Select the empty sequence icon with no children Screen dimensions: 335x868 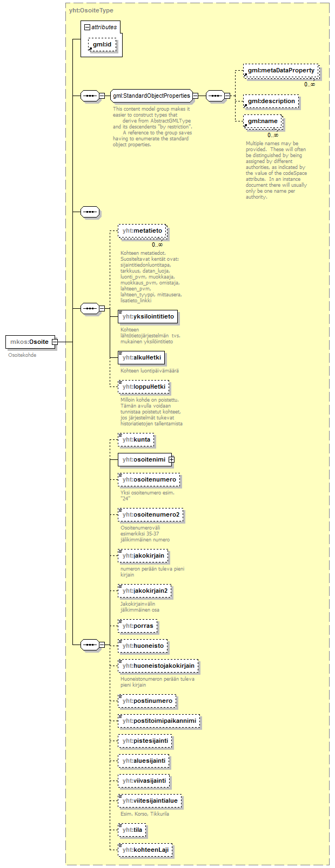tap(90, 212)
